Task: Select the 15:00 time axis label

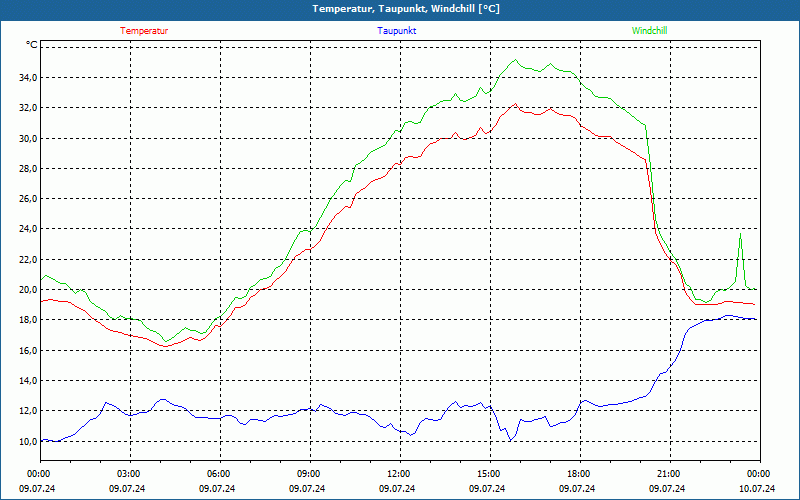Action: (x=489, y=474)
